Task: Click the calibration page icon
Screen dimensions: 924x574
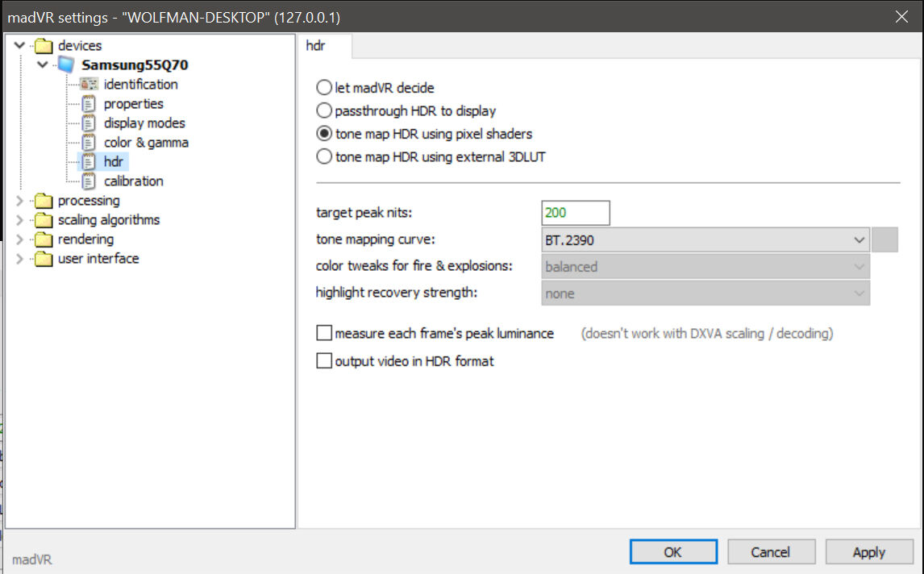Action: coord(89,181)
